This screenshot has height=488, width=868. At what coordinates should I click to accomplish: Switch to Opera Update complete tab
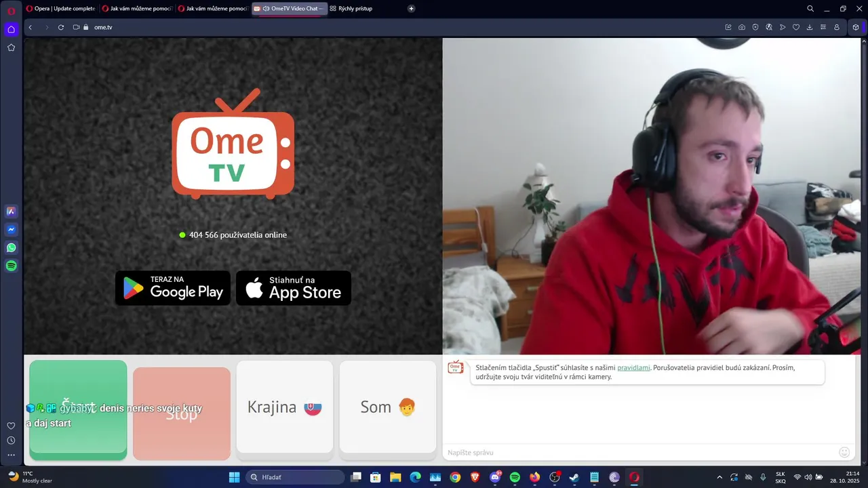(x=60, y=9)
